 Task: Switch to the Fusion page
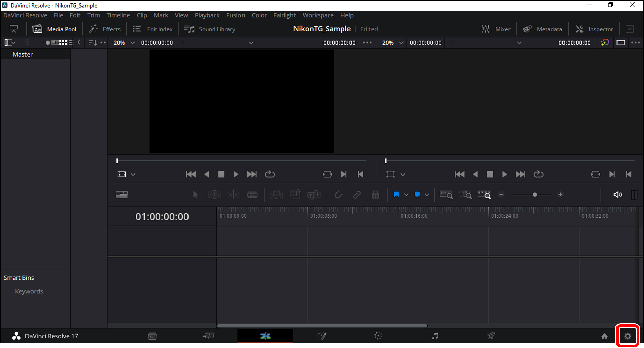coord(322,336)
